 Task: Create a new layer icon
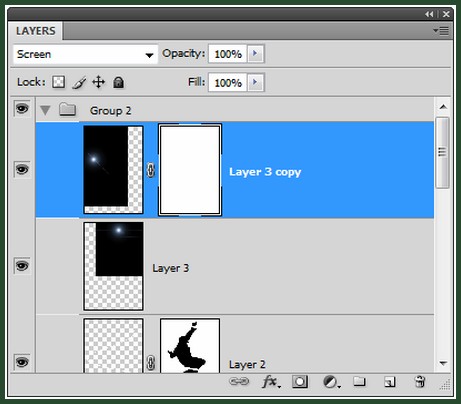click(390, 382)
